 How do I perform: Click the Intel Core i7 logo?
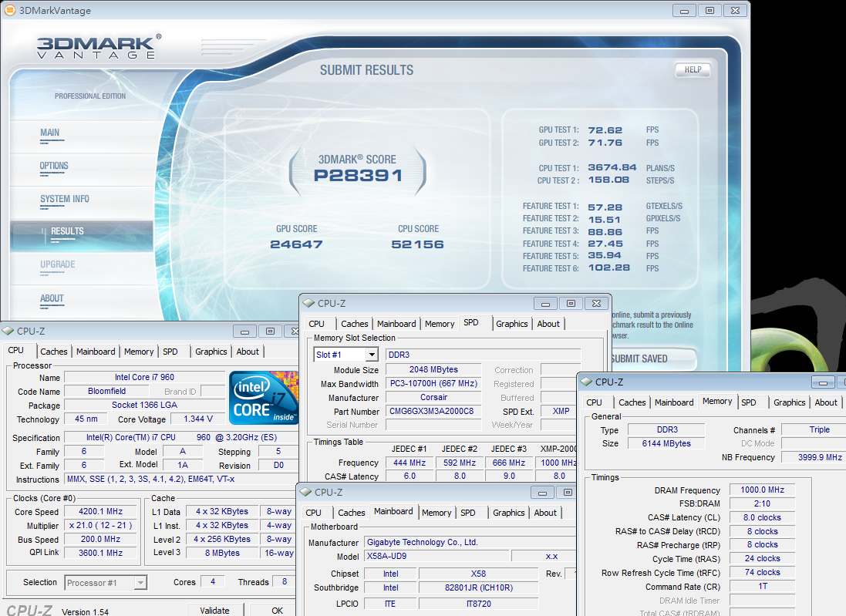[x=264, y=397]
